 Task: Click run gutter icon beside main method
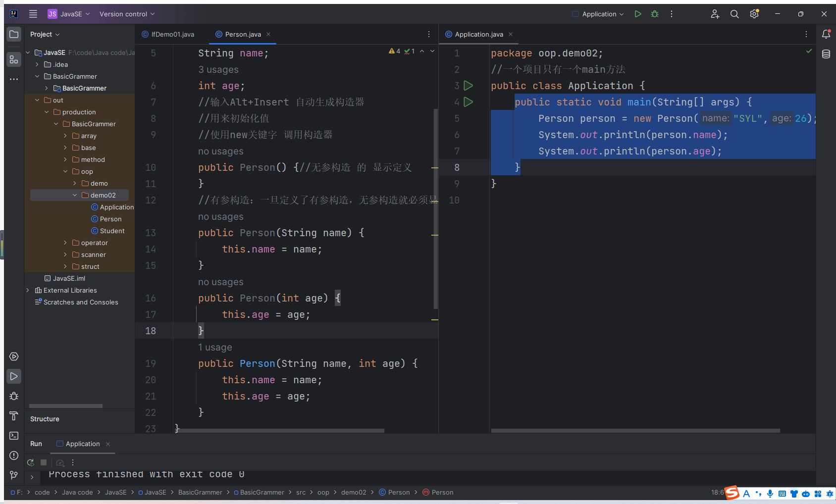[468, 102]
